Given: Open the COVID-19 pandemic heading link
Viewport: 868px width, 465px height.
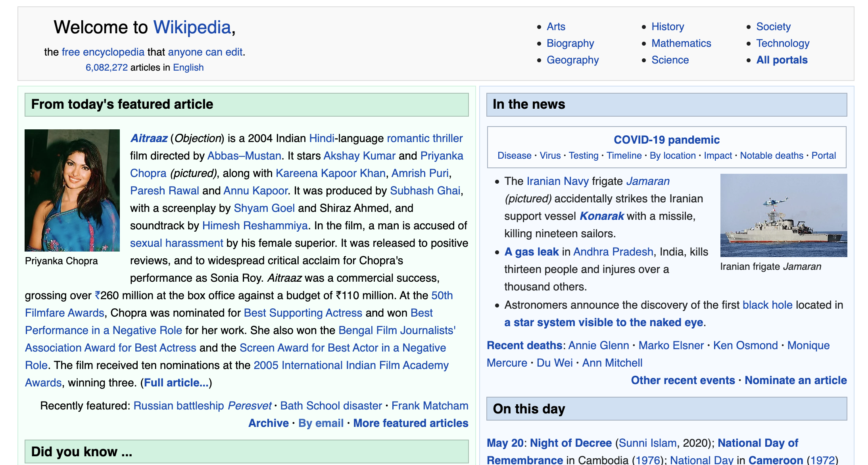Looking at the screenshot, I should tap(666, 140).
